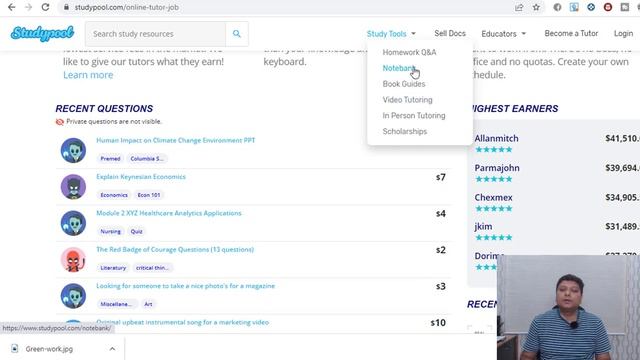640x360 pixels.
Task: Click the Econ 101 tag
Action: [x=149, y=195]
